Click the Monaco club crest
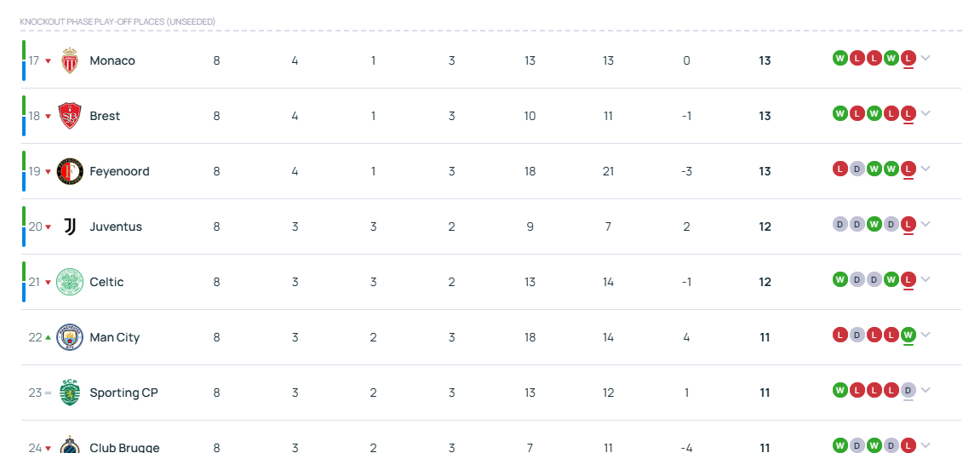This screenshot has height=453, width=980. [x=69, y=60]
